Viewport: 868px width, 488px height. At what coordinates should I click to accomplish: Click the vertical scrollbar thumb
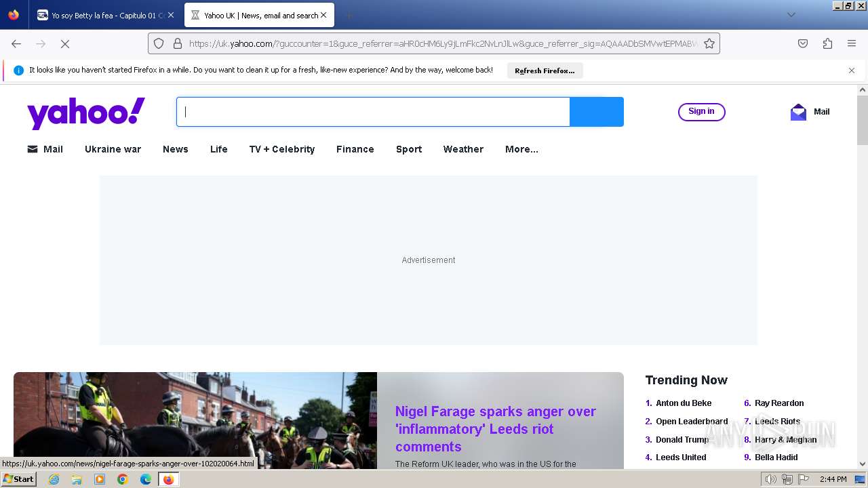point(863,120)
